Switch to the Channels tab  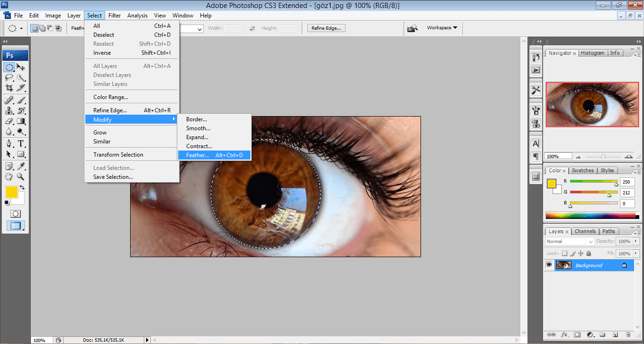tap(585, 231)
